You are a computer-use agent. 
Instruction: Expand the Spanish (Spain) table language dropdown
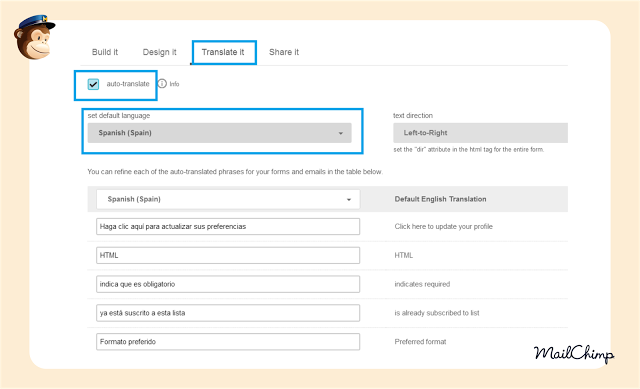pos(228,199)
